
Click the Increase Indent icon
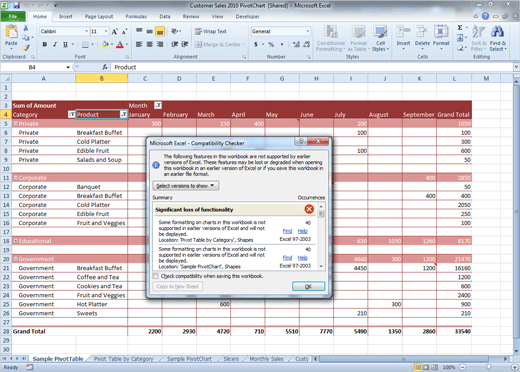click(x=185, y=44)
